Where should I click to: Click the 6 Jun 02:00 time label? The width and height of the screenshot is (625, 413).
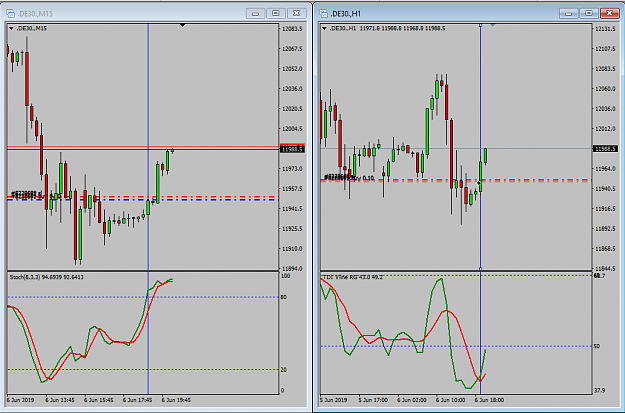(412, 400)
